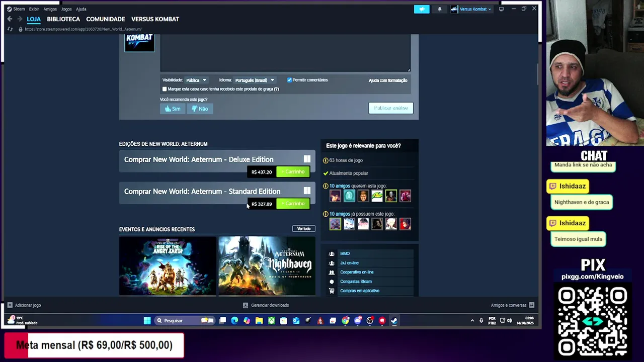
Task: Launch Microsoft Edge from the taskbar
Action: tap(234, 321)
